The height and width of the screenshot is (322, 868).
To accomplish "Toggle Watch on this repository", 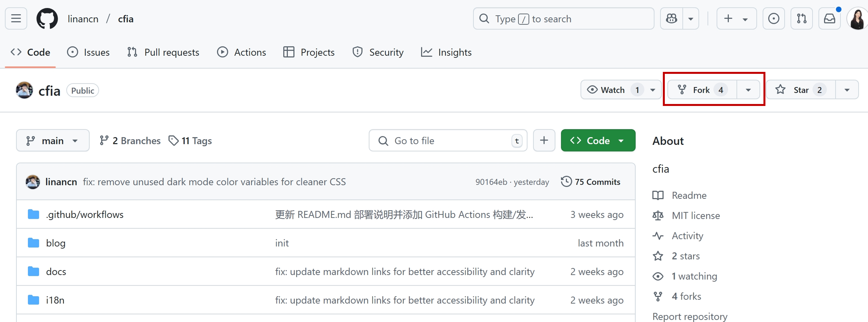I will coord(613,90).
